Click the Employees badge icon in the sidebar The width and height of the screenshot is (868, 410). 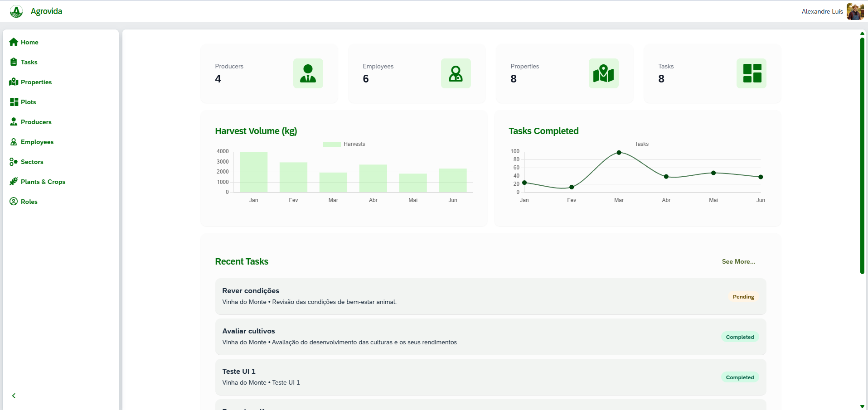[14, 142]
